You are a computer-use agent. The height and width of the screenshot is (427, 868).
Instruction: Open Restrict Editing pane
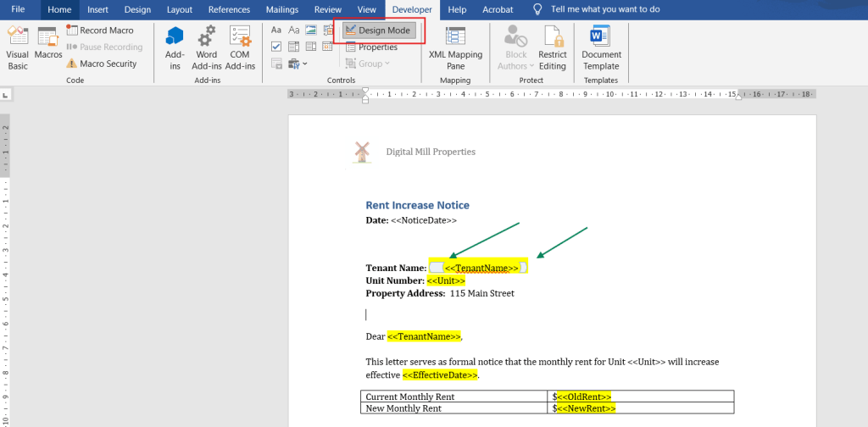point(553,48)
